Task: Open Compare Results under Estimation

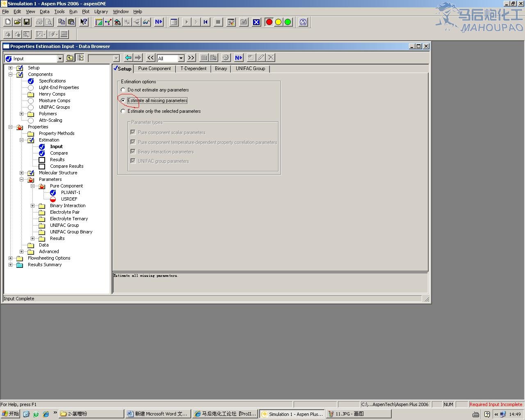Action: (x=66, y=166)
